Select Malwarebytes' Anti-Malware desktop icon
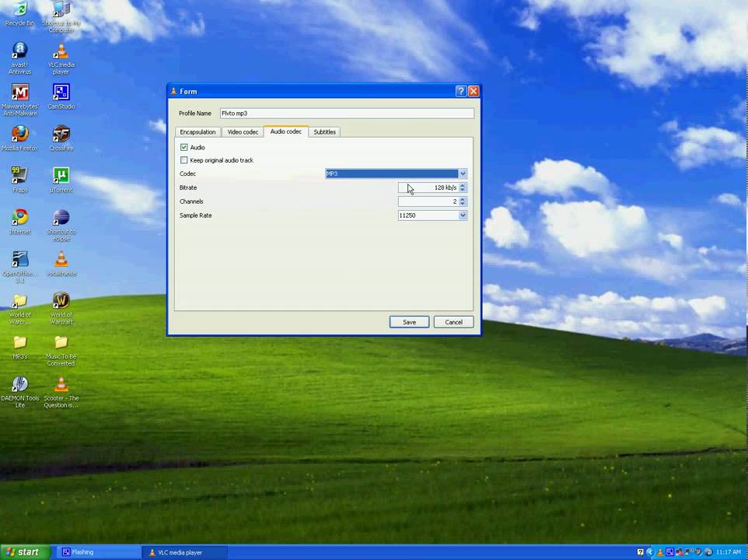Viewport: 748px width, 560px height. click(19, 100)
